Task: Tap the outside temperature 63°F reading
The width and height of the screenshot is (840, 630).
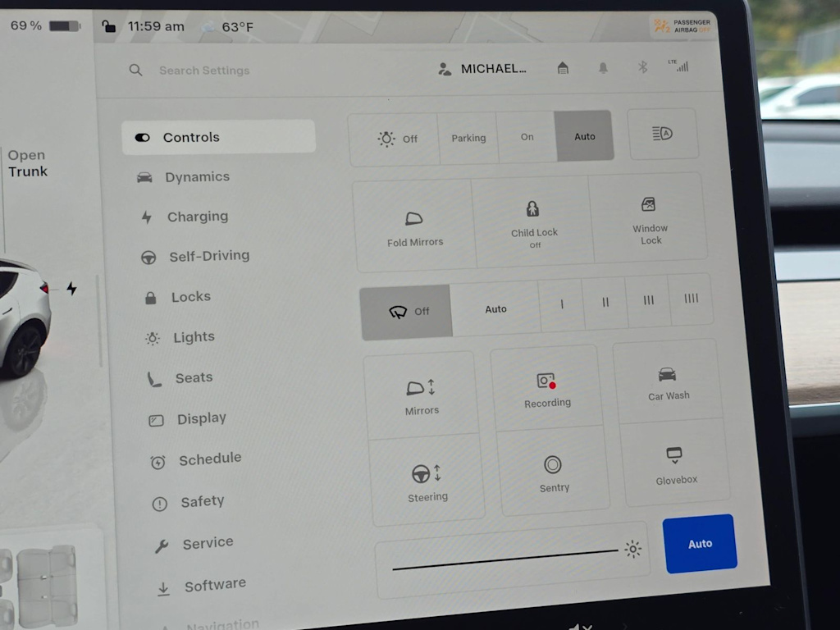Action: [x=237, y=27]
